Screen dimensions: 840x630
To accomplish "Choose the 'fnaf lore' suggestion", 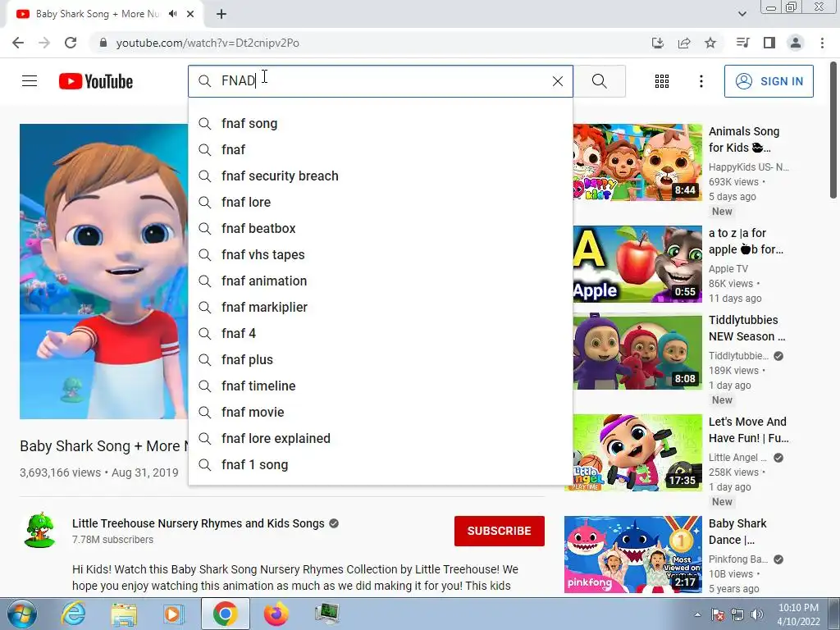I will (x=381, y=202).
